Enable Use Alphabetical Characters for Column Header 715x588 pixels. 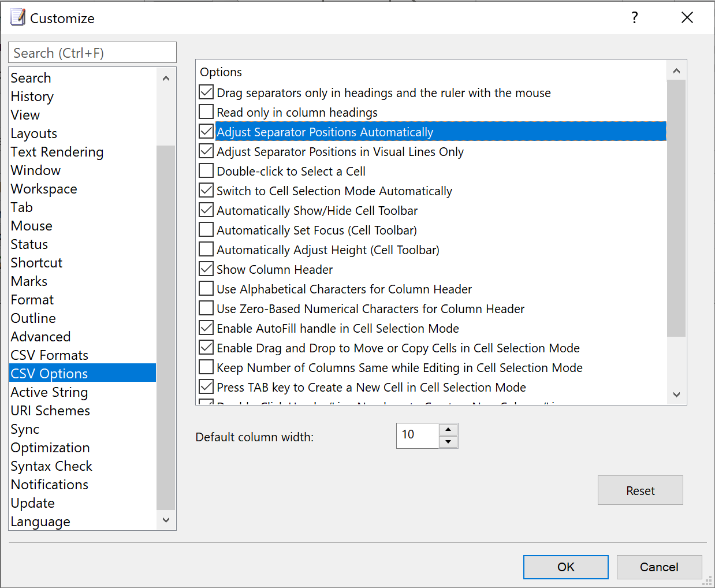click(x=206, y=288)
